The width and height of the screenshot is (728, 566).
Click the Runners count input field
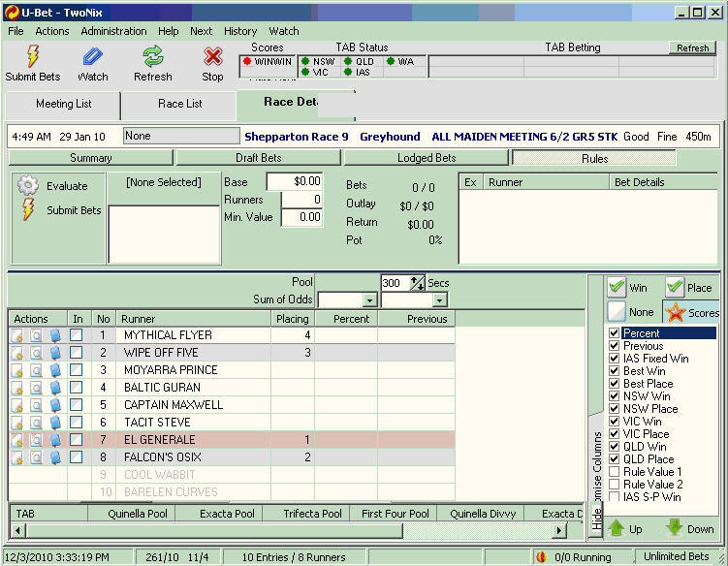pos(301,200)
